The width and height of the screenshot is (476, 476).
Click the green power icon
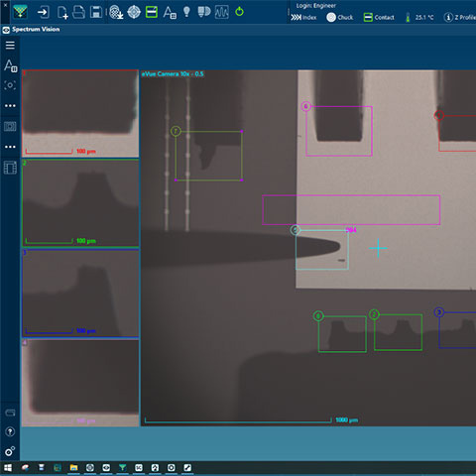pyautogui.click(x=239, y=12)
